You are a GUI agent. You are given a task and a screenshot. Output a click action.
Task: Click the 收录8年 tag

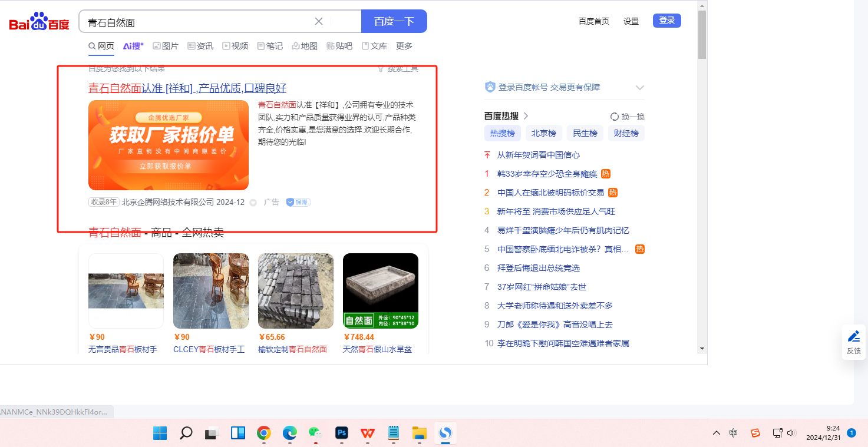click(x=104, y=202)
